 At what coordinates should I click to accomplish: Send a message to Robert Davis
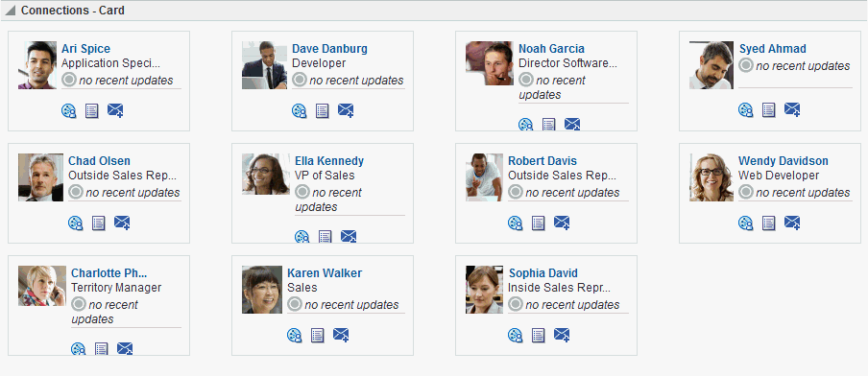pyautogui.click(x=562, y=223)
